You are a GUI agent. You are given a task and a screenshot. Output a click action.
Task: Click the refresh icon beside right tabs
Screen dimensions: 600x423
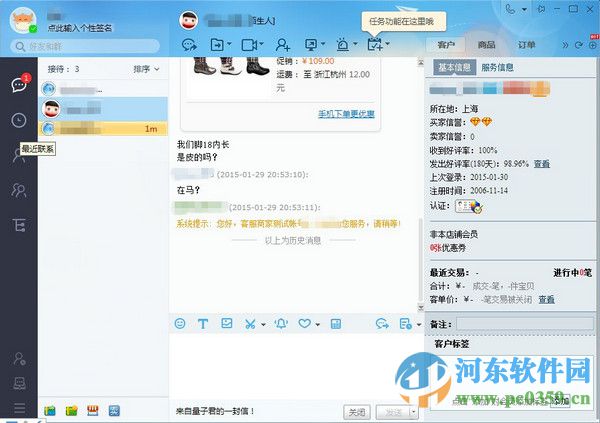579,45
